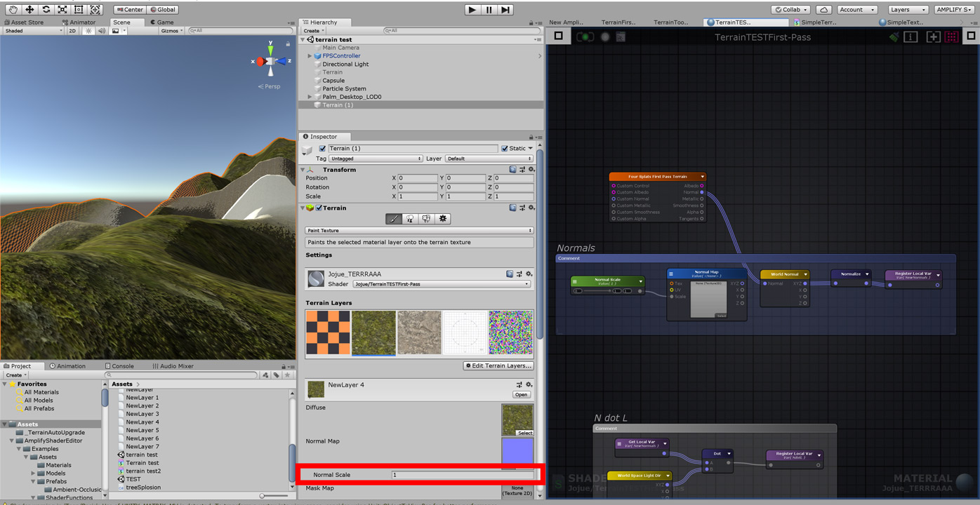Click the Pause button
This screenshot has height=505, width=980.
[x=489, y=10]
